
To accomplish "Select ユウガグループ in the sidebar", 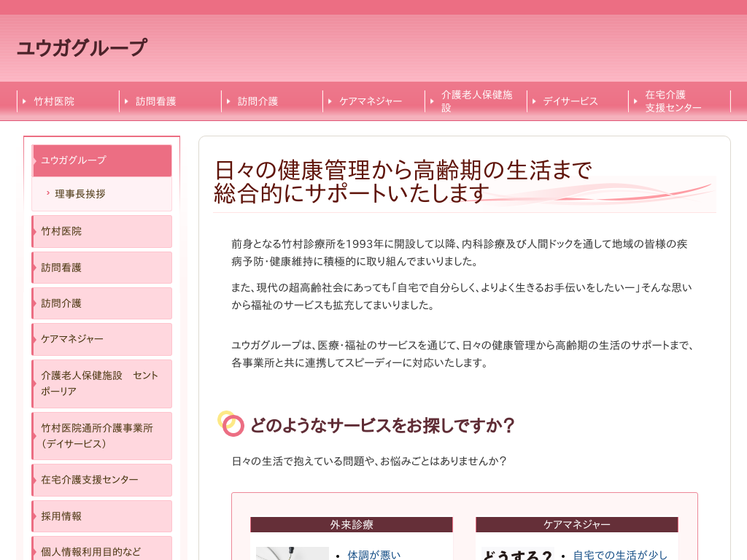I will click(x=102, y=160).
